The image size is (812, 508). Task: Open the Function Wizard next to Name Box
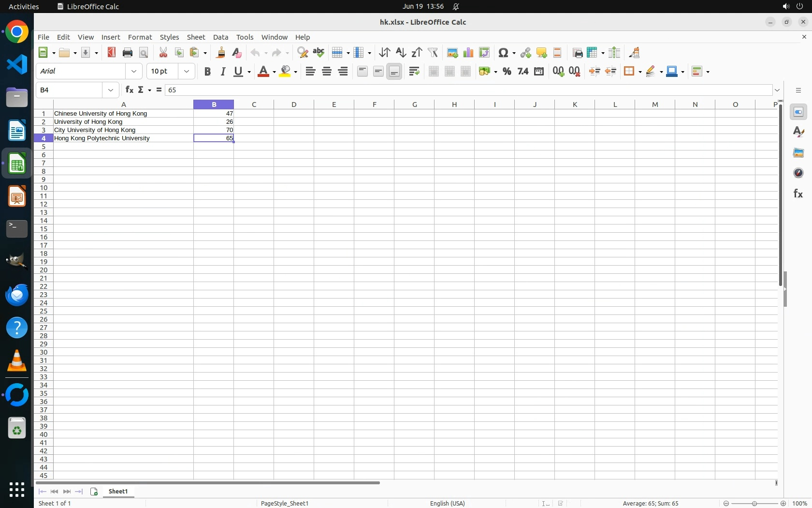(129, 90)
